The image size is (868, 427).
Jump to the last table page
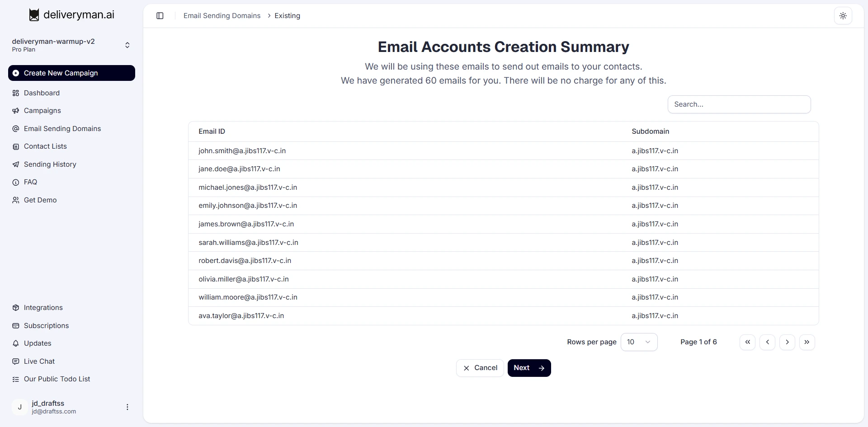[x=807, y=342]
